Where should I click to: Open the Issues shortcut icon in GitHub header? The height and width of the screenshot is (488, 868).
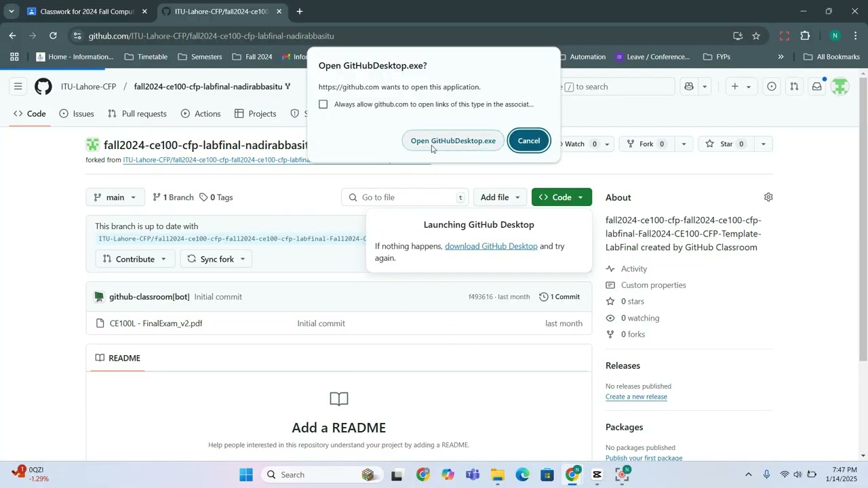click(x=772, y=87)
